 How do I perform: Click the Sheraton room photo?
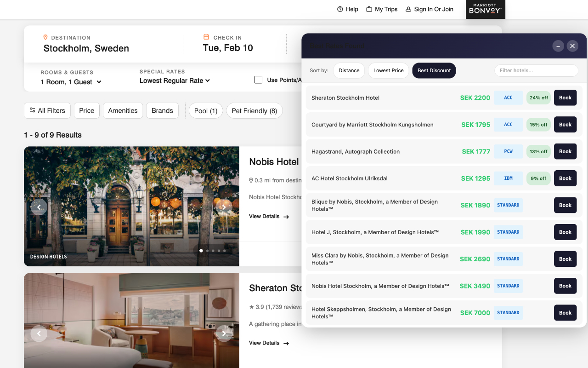tap(131, 321)
